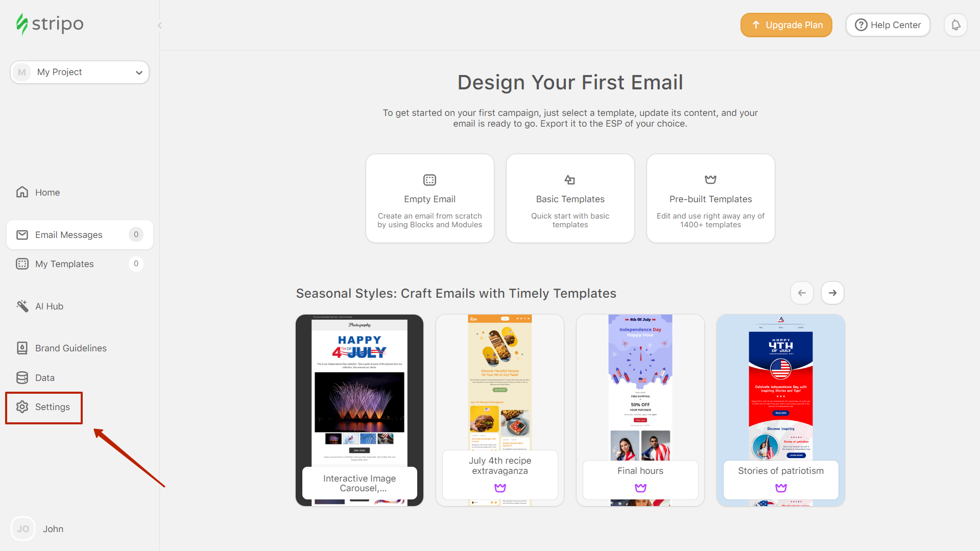The height and width of the screenshot is (551, 980).
Task: Show next seasonal templates with right arrow
Action: click(x=832, y=293)
